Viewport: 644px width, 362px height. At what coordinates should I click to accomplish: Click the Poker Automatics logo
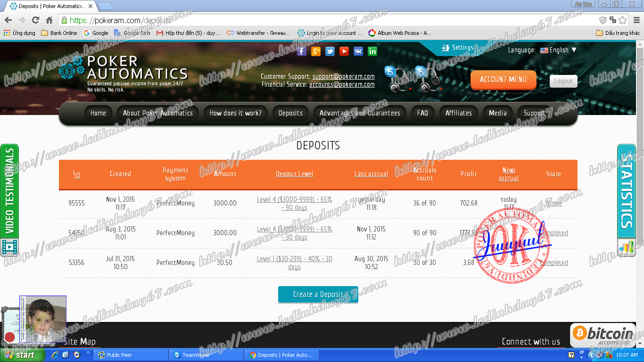coord(124,73)
